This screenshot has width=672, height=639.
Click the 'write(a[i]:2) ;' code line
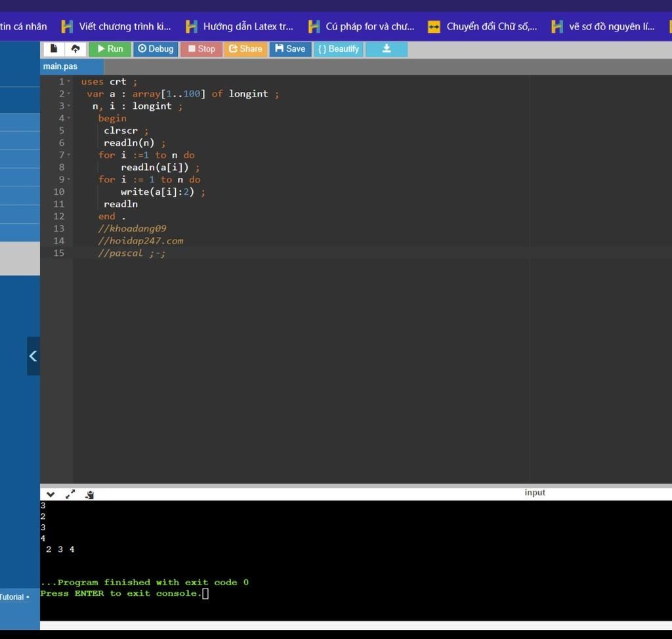(163, 192)
